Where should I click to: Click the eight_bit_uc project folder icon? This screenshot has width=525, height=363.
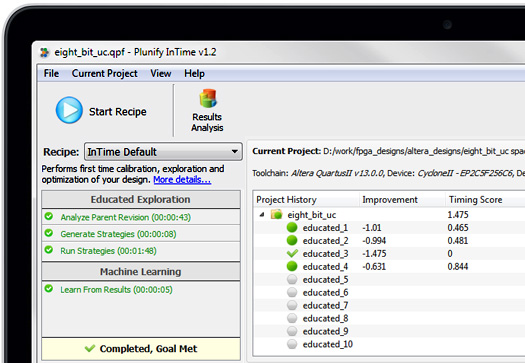coord(277,214)
